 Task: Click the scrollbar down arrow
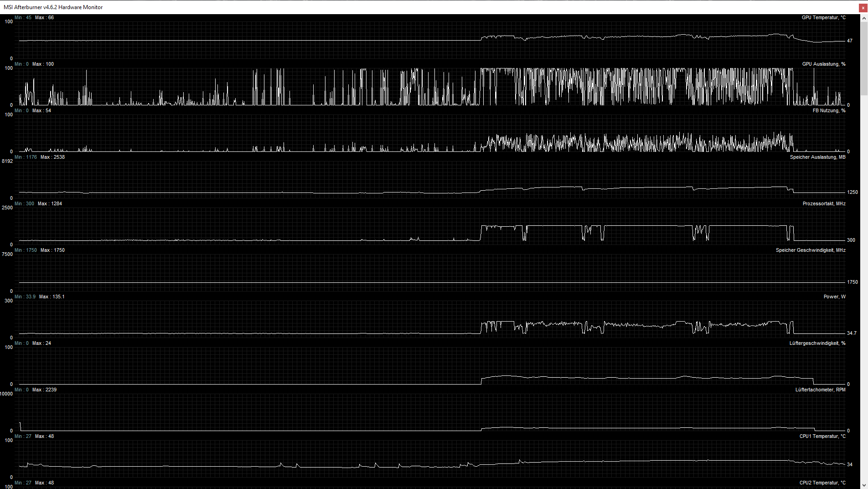click(x=864, y=485)
